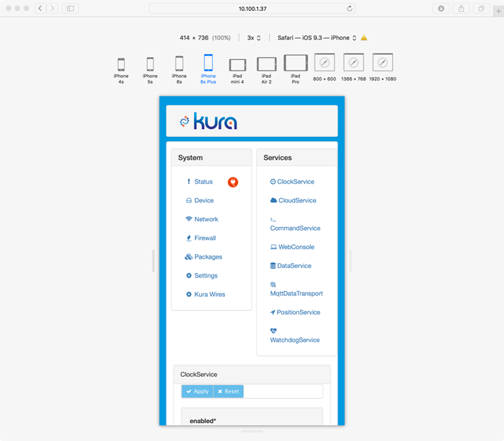Open the Safari share button
The image size is (504, 441).
coord(461,9)
